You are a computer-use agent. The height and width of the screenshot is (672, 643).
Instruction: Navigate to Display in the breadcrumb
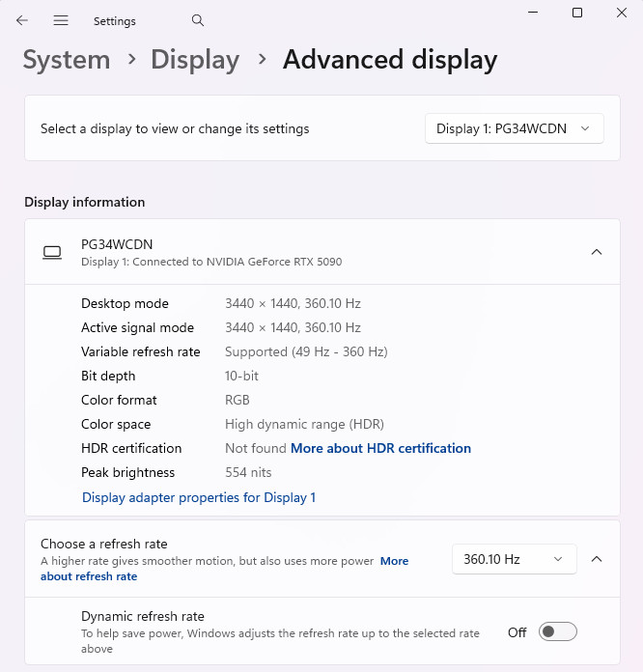[x=195, y=60]
